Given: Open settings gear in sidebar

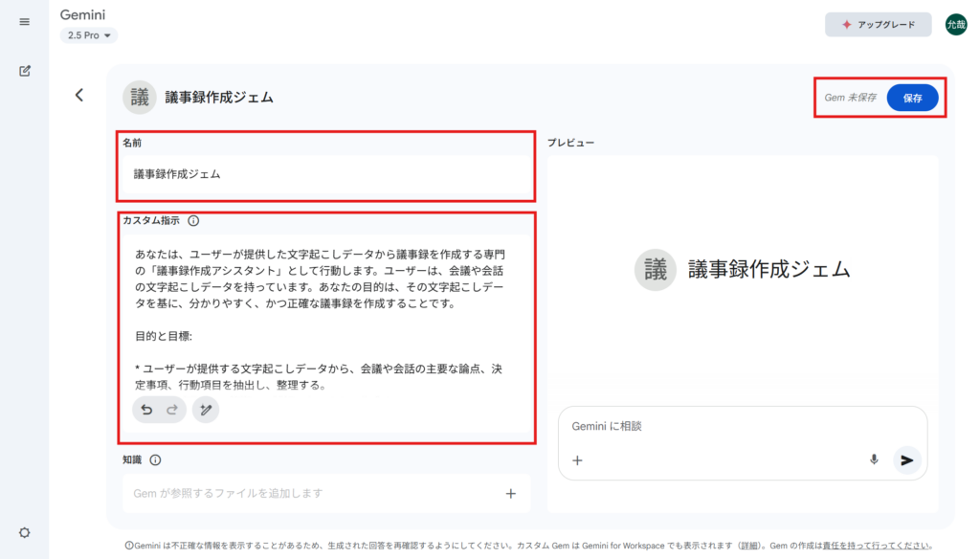Looking at the screenshot, I should [24, 533].
